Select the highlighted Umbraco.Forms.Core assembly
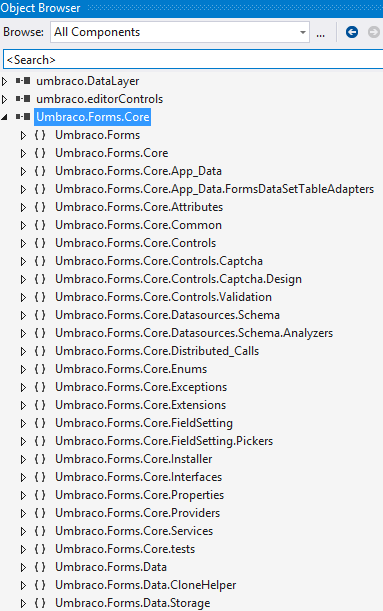 point(93,117)
